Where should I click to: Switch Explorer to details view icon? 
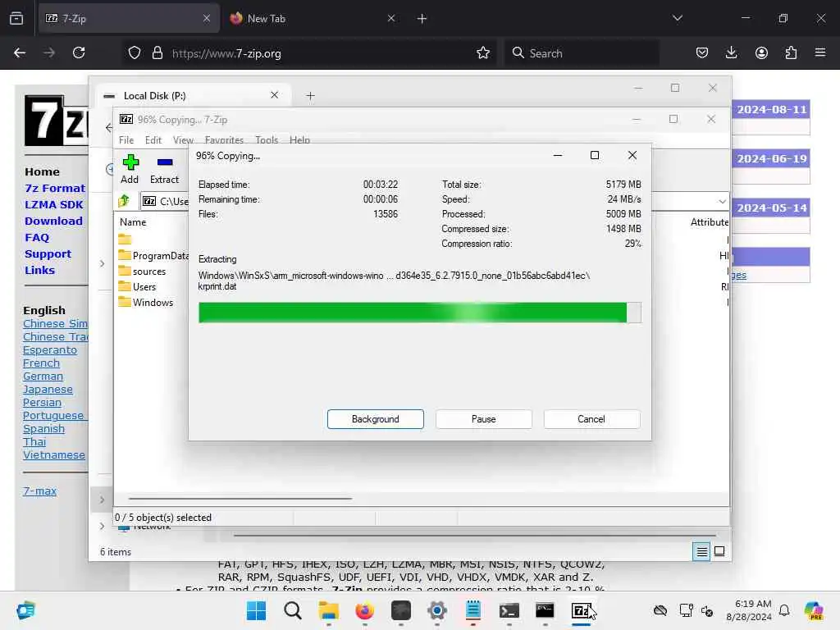point(701,551)
